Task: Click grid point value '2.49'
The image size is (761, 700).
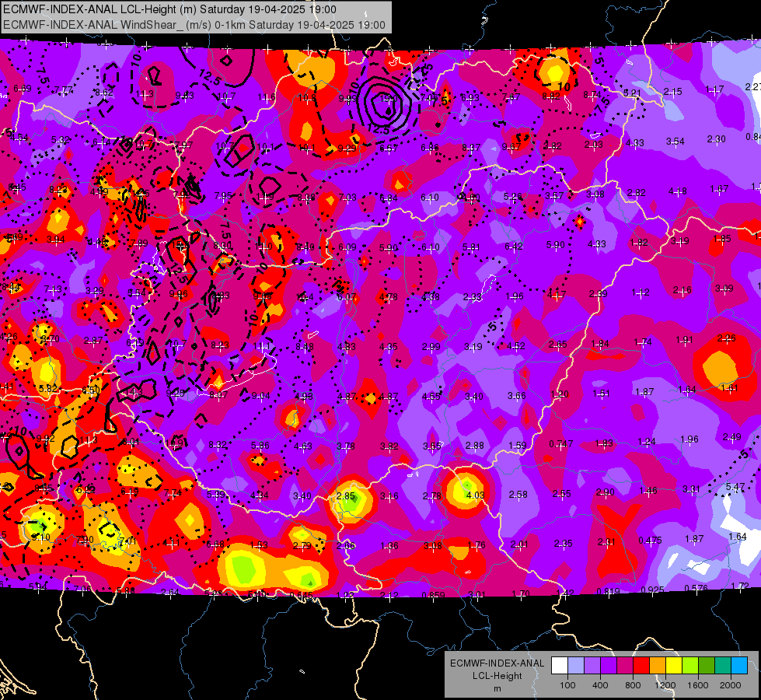Action: click(732, 437)
